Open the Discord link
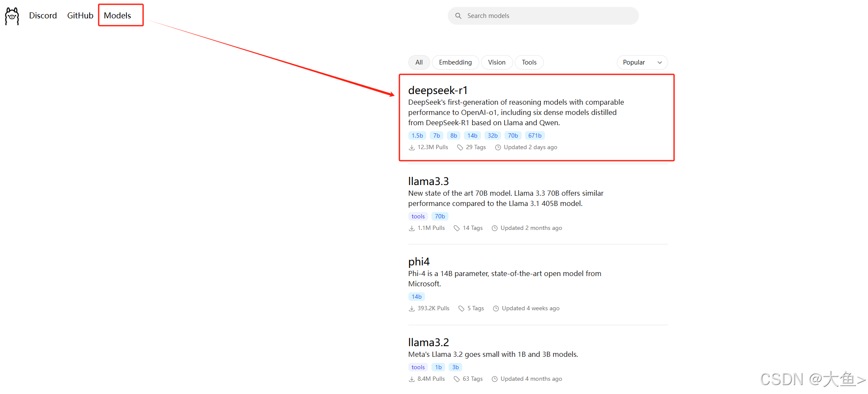The height and width of the screenshot is (394, 868). click(x=43, y=16)
